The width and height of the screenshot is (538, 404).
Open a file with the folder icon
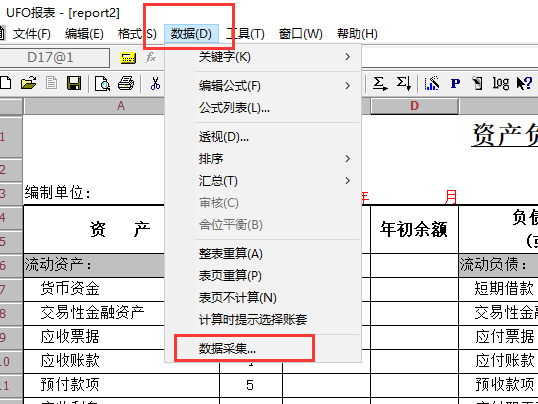[x=28, y=83]
